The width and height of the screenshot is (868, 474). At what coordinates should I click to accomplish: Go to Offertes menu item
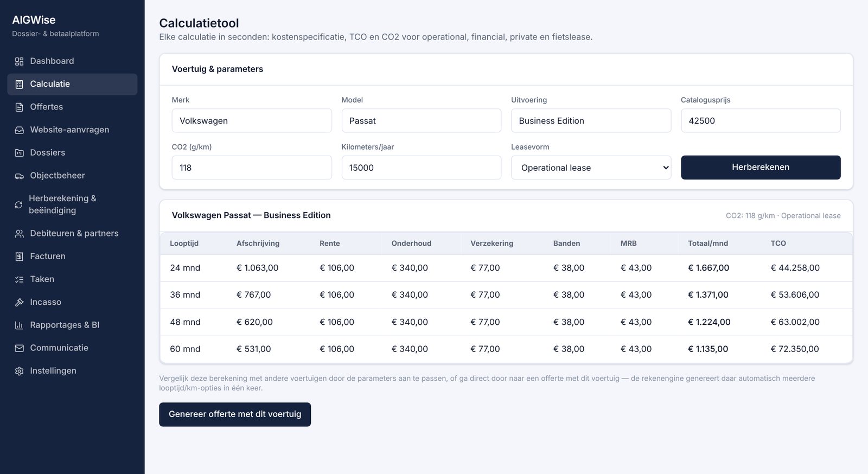click(72, 107)
